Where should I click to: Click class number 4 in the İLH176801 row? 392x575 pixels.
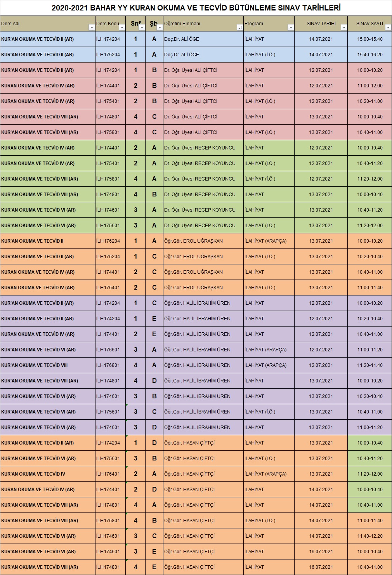tap(135, 365)
